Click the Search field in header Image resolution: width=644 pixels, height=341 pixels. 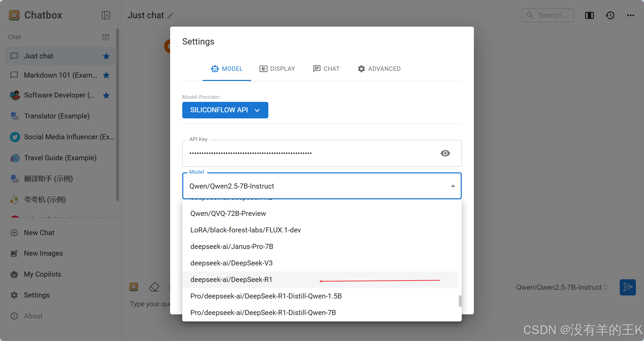click(x=547, y=15)
